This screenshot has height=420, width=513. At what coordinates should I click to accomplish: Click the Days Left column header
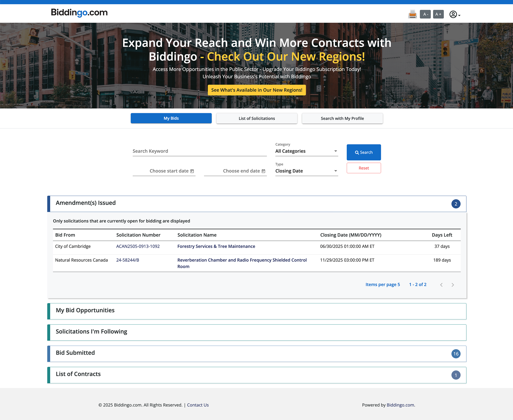pyautogui.click(x=442, y=235)
